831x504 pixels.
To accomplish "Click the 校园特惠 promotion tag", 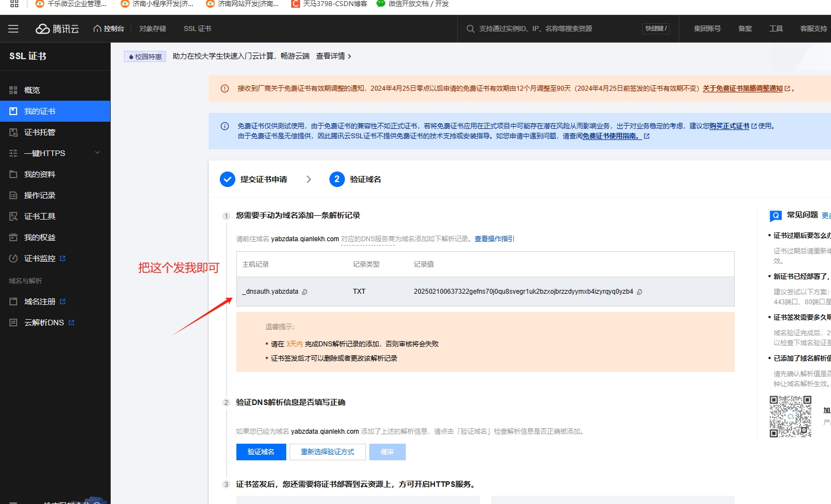I will (145, 56).
